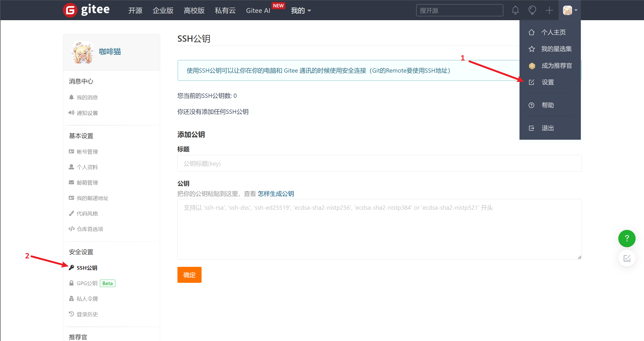644x341 pixels.
Task: Click the brush icon beside 代码风格
Action: point(71,213)
